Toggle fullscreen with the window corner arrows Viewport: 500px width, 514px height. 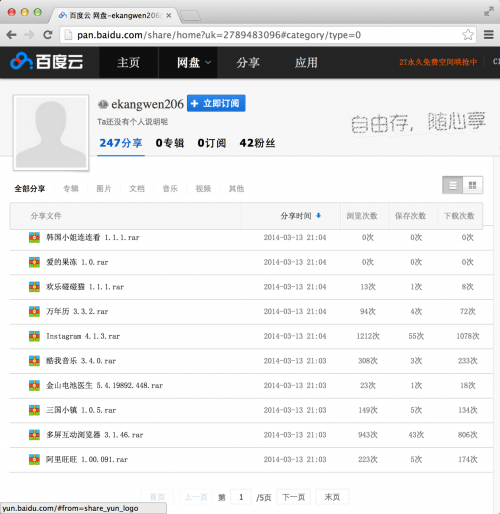pyautogui.click(x=488, y=12)
